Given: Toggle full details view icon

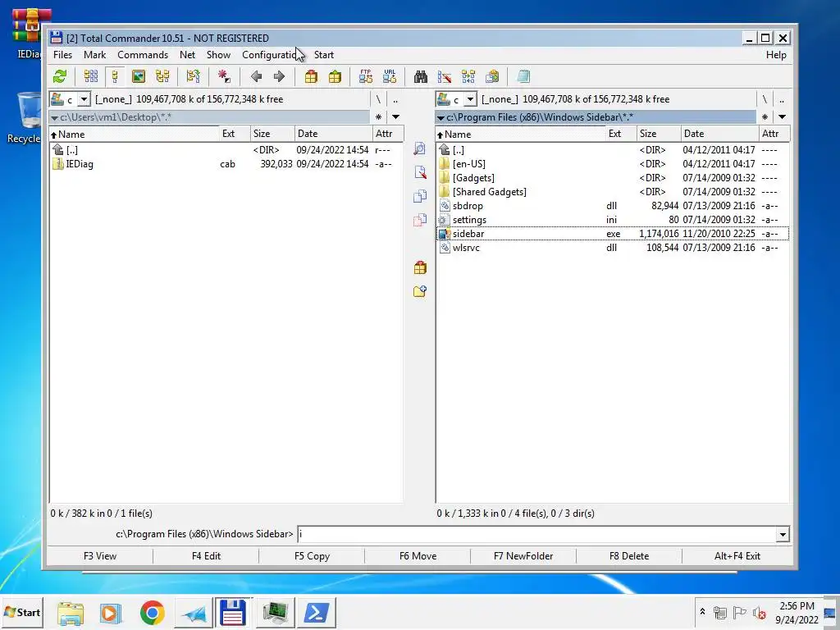Looking at the screenshot, I should pyautogui.click(x=115, y=76).
